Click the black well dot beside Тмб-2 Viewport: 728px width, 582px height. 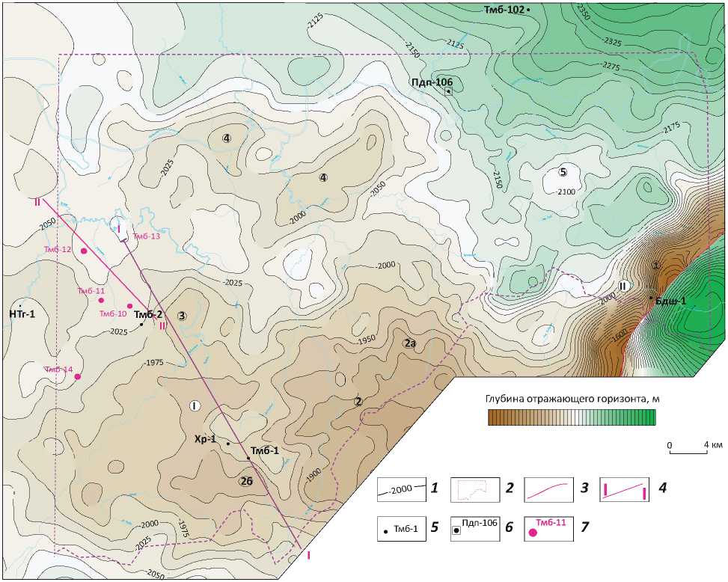(x=141, y=324)
